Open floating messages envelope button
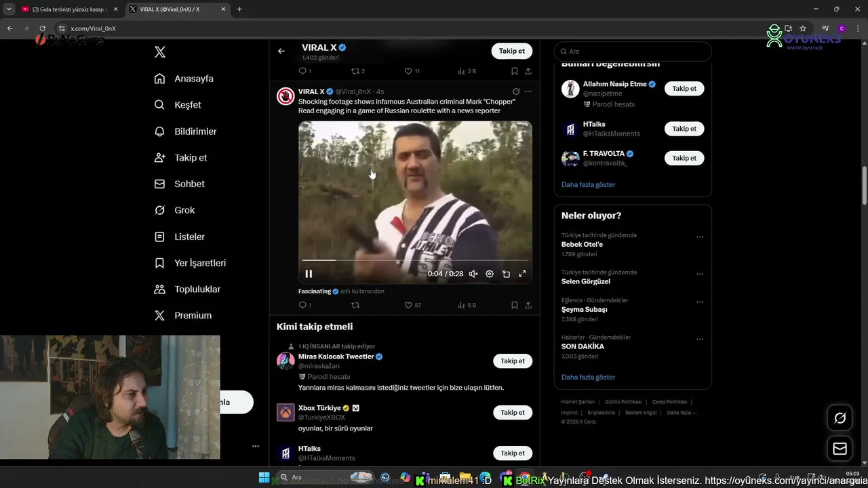The width and height of the screenshot is (868, 488). [840, 449]
